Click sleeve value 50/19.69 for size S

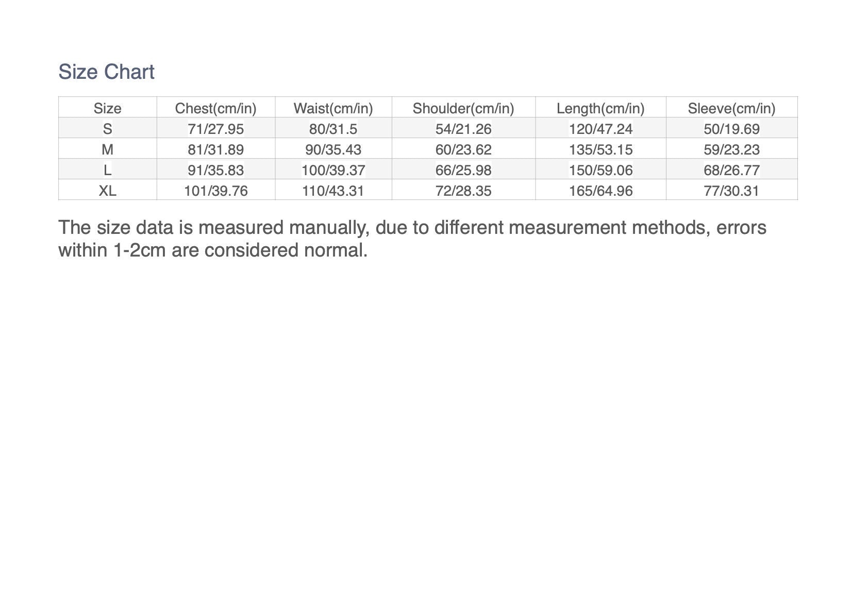tap(731, 129)
